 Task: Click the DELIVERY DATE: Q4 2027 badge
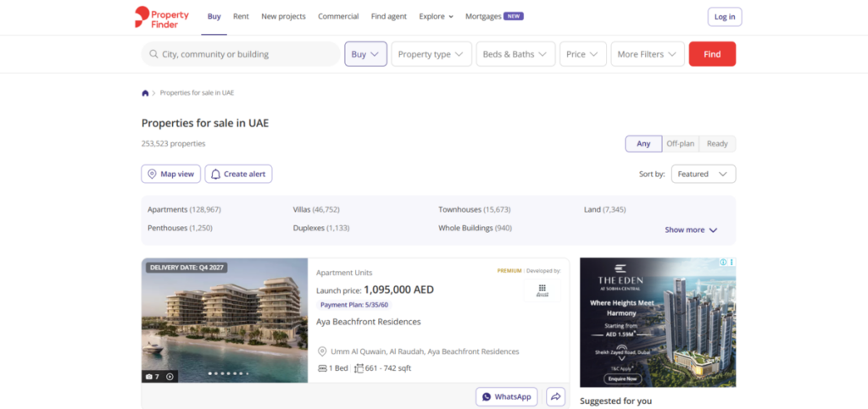(186, 268)
